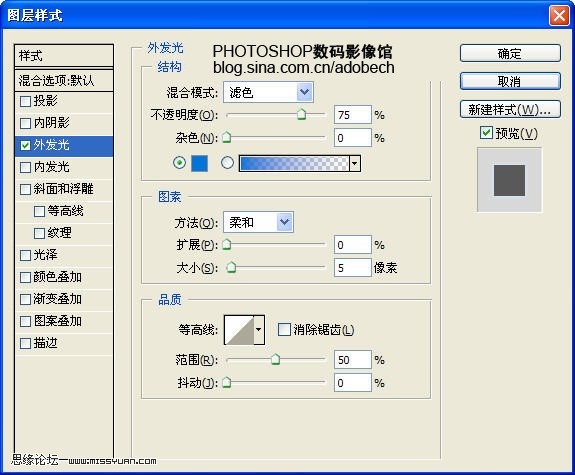Confirm with the 确定 button
Image resolution: width=575 pixels, height=475 pixels.
510,54
